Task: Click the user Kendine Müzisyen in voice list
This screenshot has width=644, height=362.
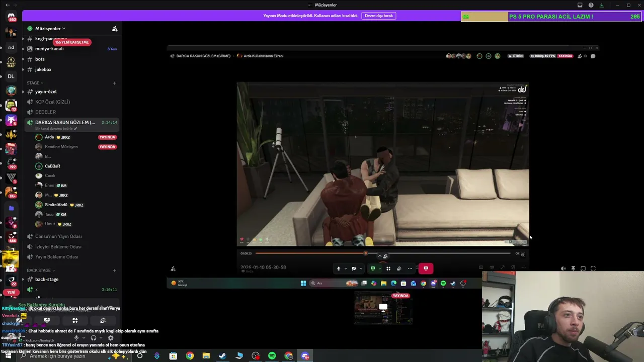Action: pos(61,147)
